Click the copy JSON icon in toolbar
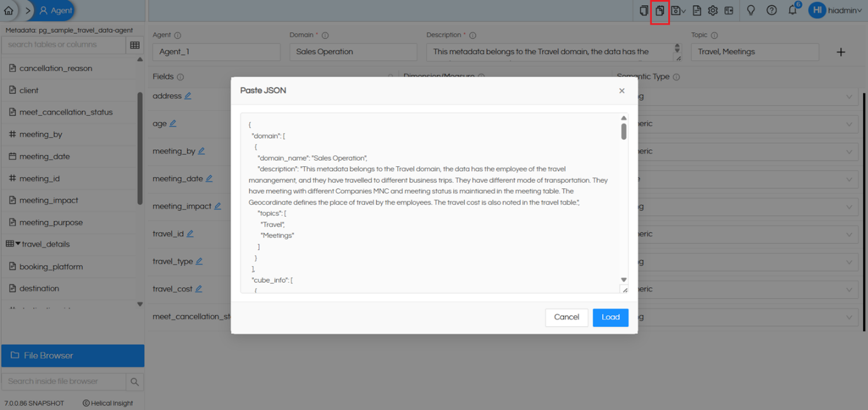Image resolution: width=868 pixels, height=410 pixels. 644,11
